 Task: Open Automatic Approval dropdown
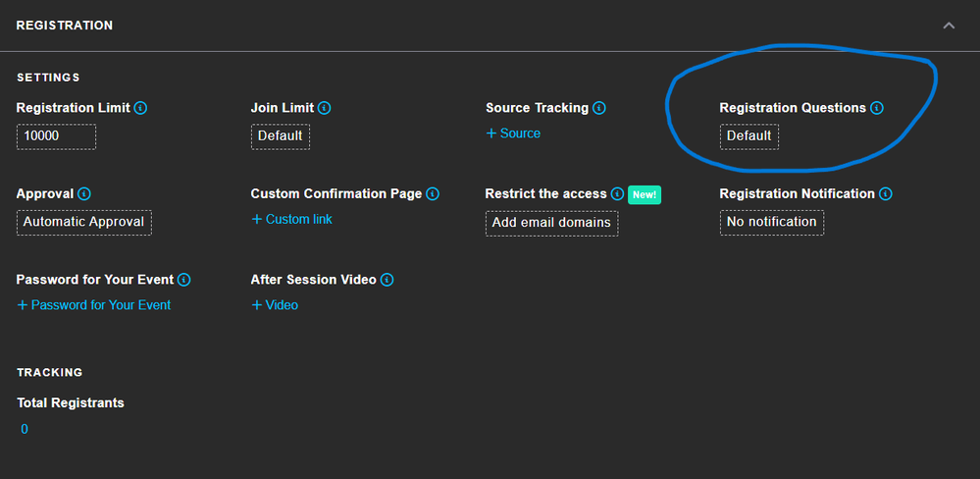[83, 222]
